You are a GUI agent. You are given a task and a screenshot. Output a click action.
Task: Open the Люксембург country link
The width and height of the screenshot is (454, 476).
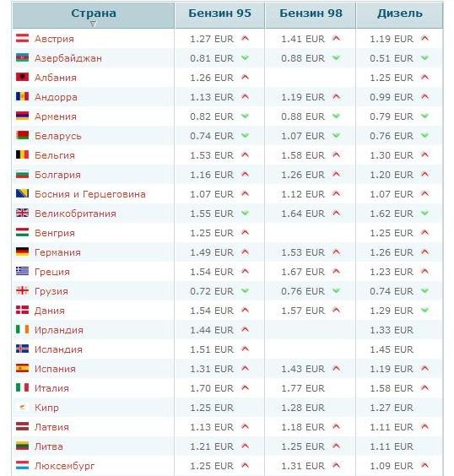(65, 466)
